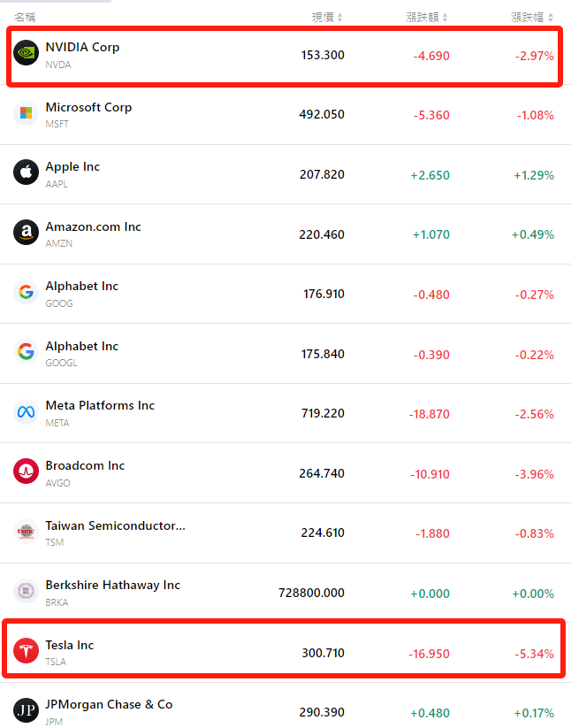The height and width of the screenshot is (728, 571).
Task: Select the JPMorgan JPM logo icon
Action: 26,712
